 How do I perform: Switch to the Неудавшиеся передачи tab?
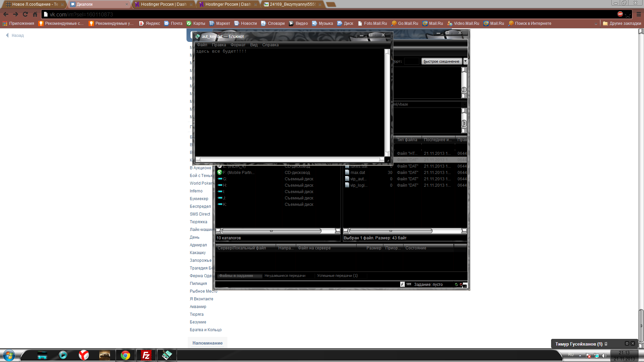pos(285,276)
